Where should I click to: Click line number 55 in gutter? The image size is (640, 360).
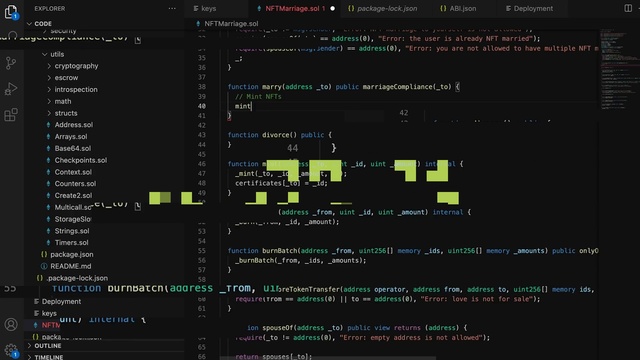coord(202,251)
